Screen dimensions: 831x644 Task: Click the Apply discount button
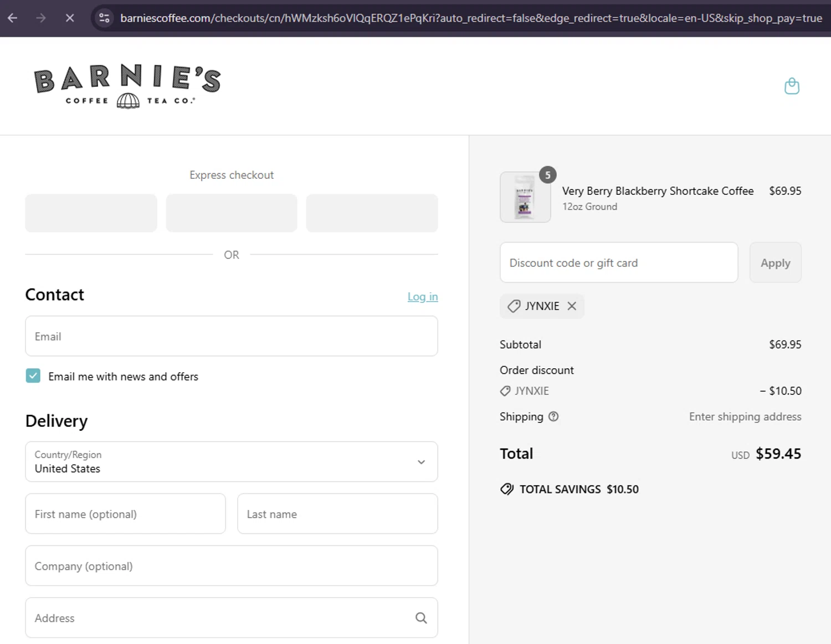(x=776, y=262)
